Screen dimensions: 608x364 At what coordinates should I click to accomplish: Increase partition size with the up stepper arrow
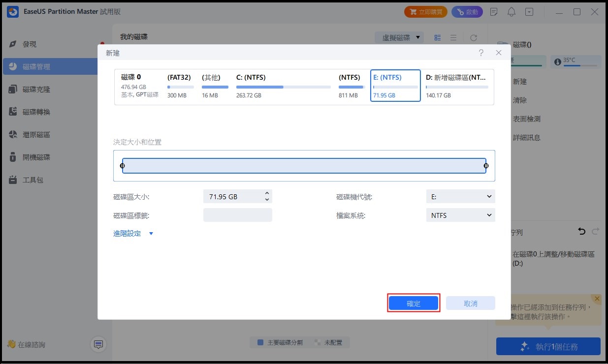coord(267,194)
